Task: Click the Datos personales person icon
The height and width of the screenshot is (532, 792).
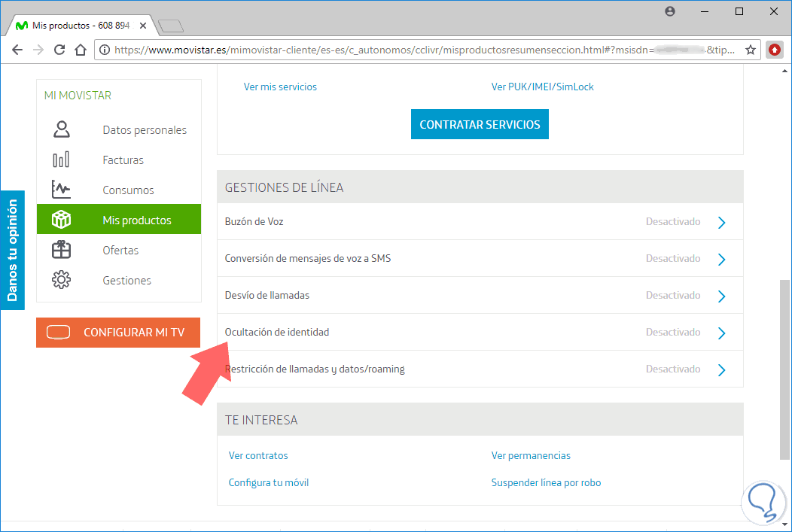Action: [62, 129]
